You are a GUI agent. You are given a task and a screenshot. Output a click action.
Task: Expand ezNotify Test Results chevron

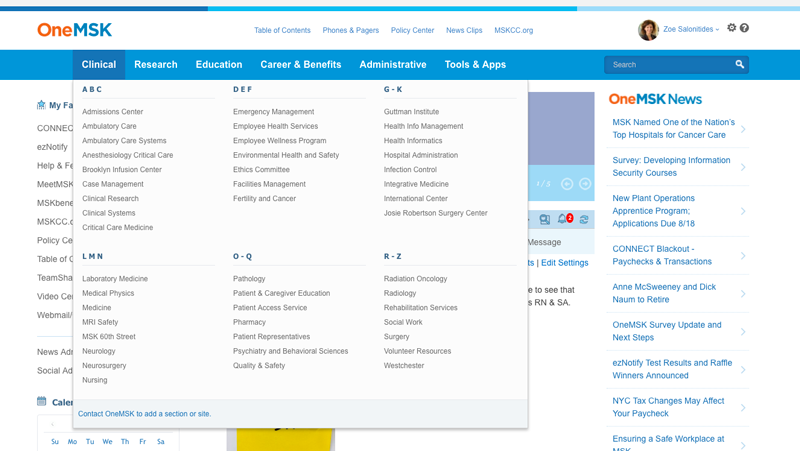[743, 369]
